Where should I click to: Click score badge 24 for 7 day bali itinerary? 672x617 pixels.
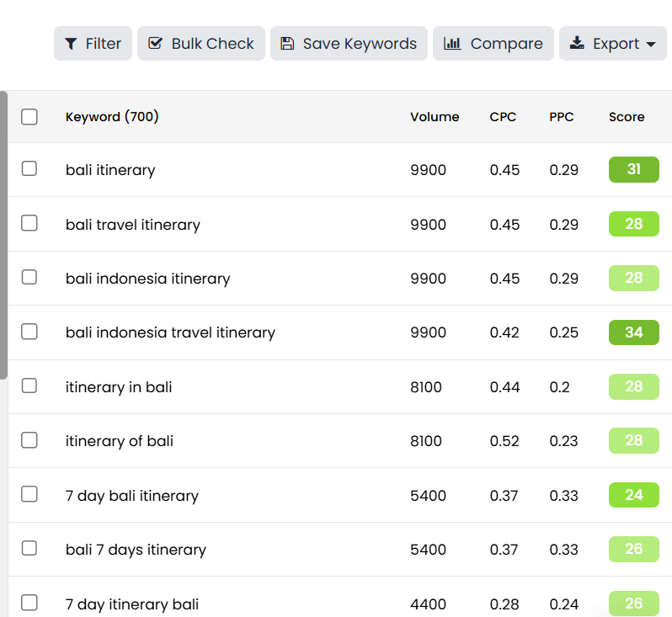pyautogui.click(x=634, y=495)
